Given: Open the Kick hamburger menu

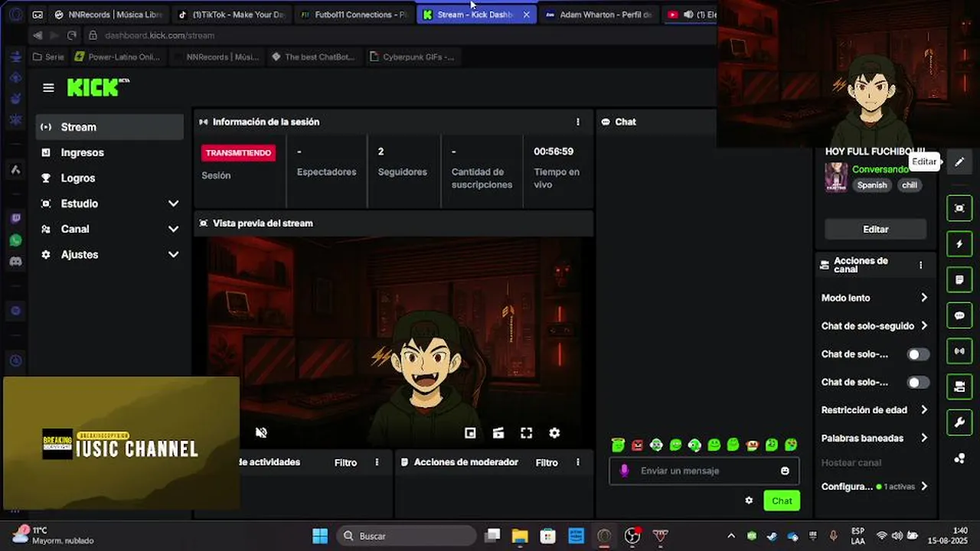Looking at the screenshot, I should (x=48, y=88).
